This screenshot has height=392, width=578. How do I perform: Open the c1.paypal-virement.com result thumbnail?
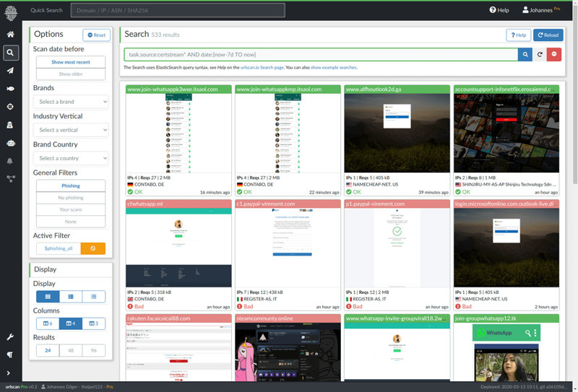tap(288, 248)
